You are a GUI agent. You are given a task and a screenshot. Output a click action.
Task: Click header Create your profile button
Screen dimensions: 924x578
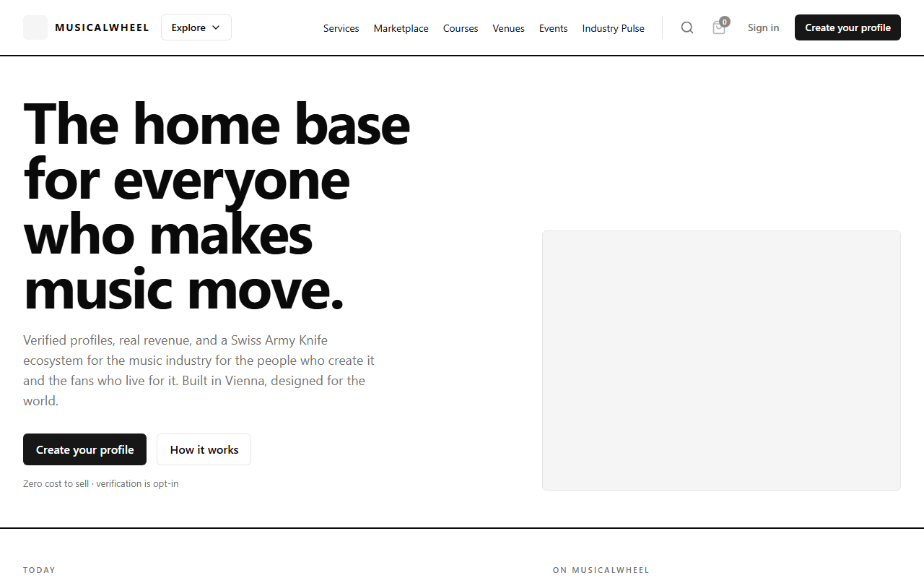click(847, 27)
